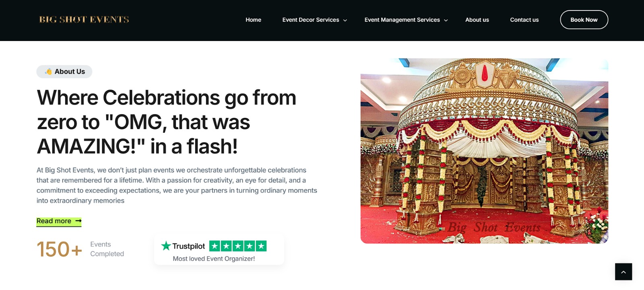
Task: Click the Book Now button
Action: click(584, 20)
